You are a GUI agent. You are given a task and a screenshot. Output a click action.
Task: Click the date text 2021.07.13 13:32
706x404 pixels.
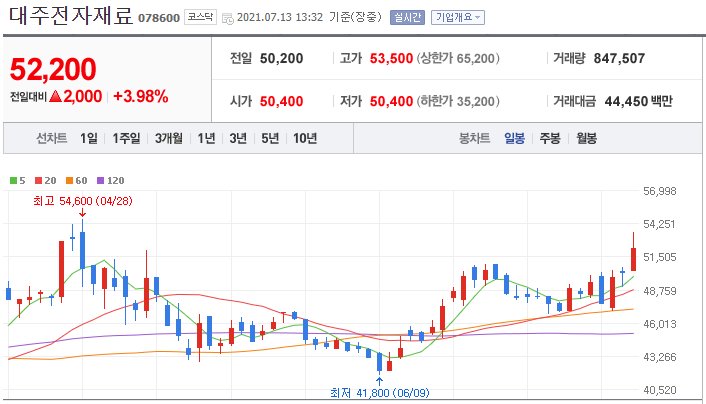280,18
